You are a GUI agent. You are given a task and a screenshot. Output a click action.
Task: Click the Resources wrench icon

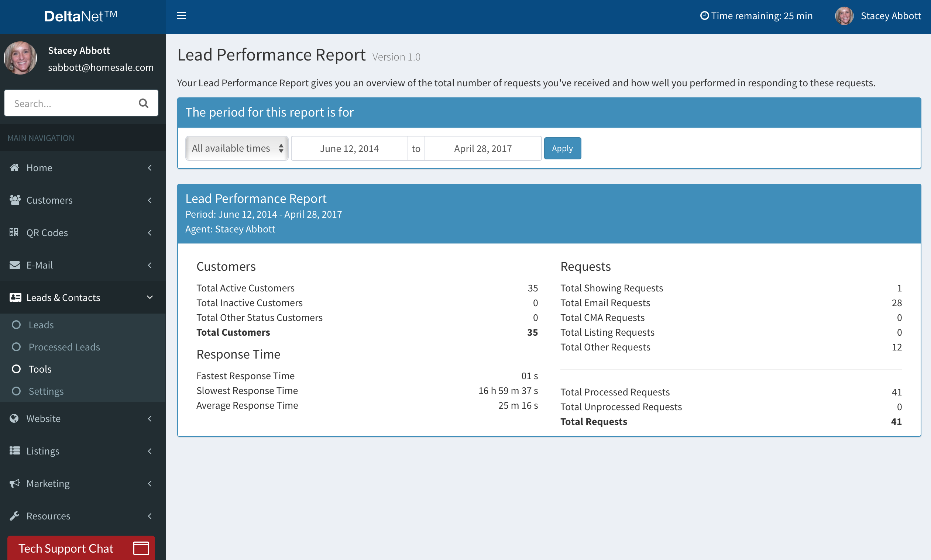click(14, 516)
